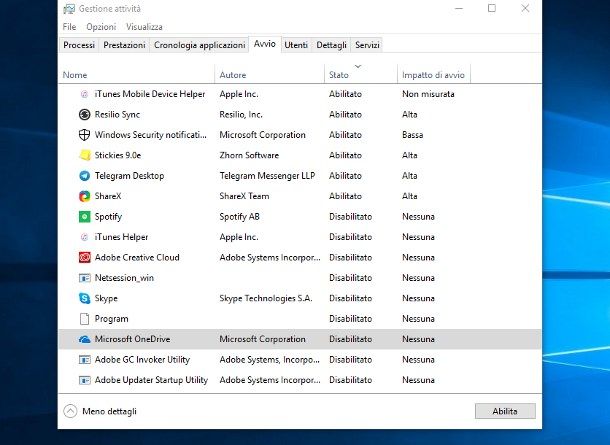Click the iTunes Helper row icon
The width and height of the screenshot is (610, 445).
click(x=84, y=237)
